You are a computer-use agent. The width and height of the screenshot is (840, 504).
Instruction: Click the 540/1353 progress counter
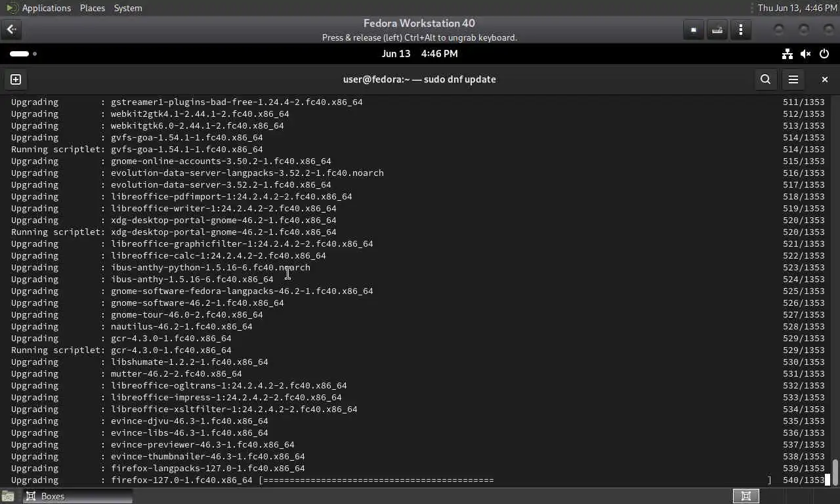click(x=804, y=480)
